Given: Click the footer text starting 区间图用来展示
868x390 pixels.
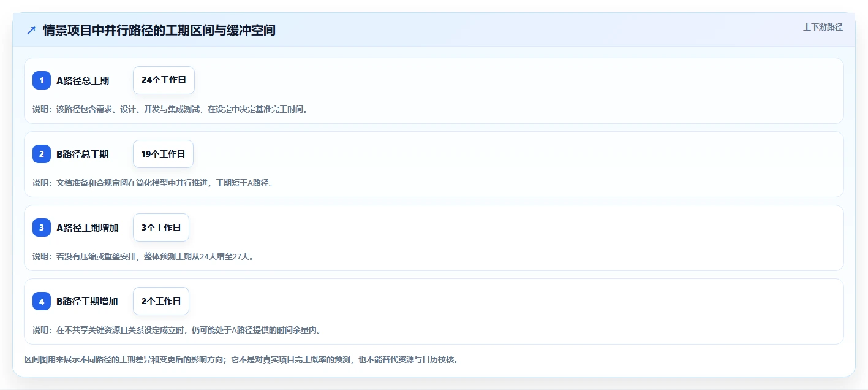Looking at the screenshot, I should tap(241, 359).
